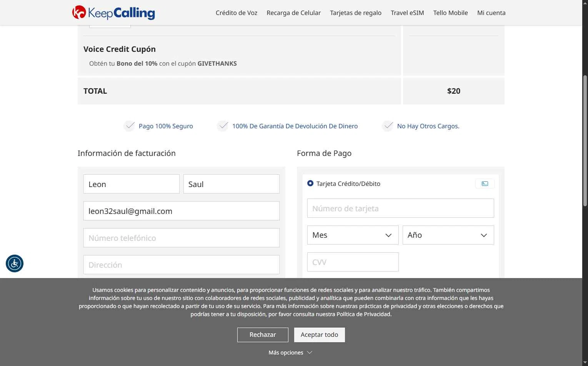The width and height of the screenshot is (588, 366).
Task: Click the No Hay Otros Cargos text
Action: click(x=428, y=126)
